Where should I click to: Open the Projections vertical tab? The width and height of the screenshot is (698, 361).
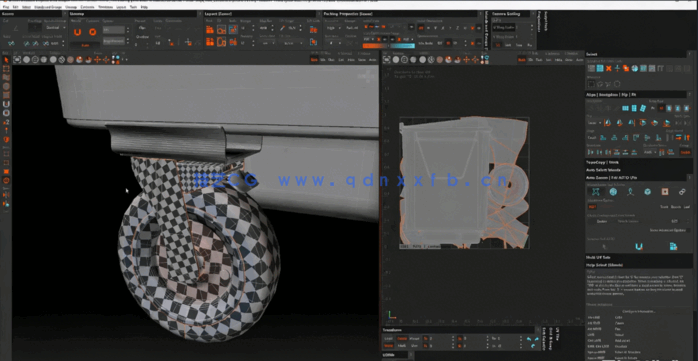tap(539, 23)
